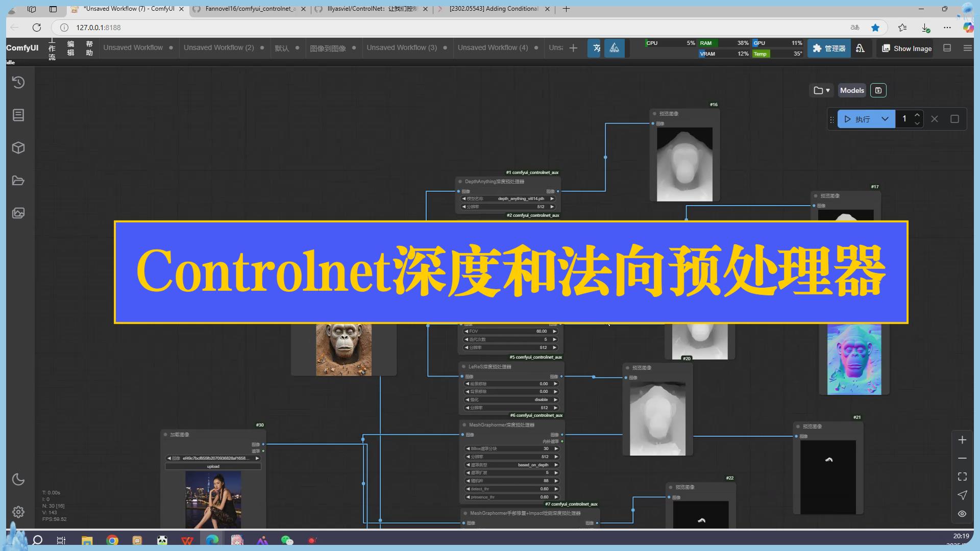Image resolution: width=980 pixels, height=551 pixels.
Task: Open Chrome from the taskbar
Action: [x=112, y=540]
